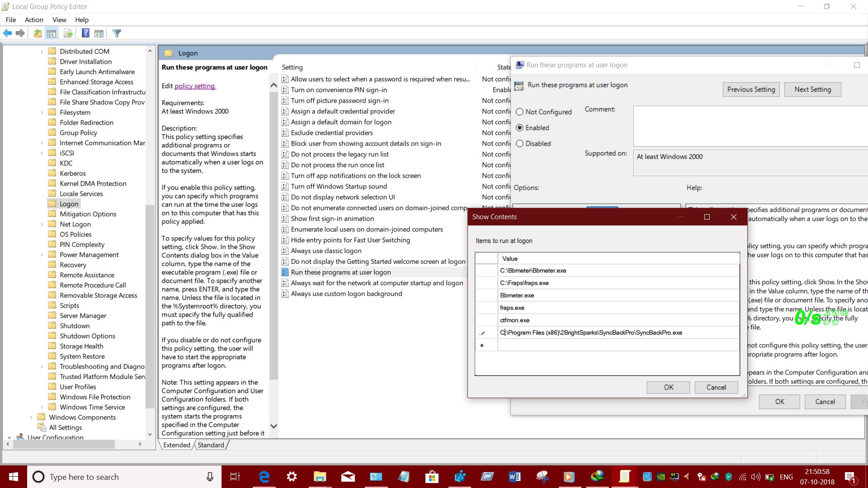Screen dimensions: 868x488
Task: Expand the Filesystem folder node
Action: point(42,113)
